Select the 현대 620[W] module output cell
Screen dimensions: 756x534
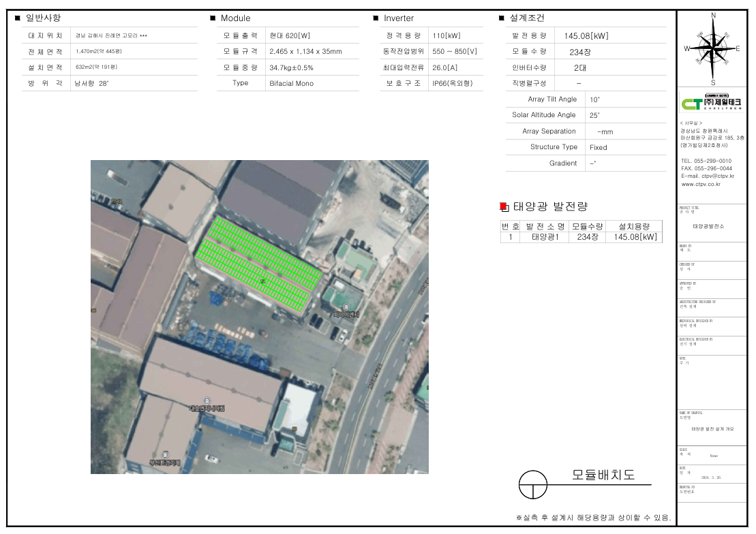pos(290,35)
